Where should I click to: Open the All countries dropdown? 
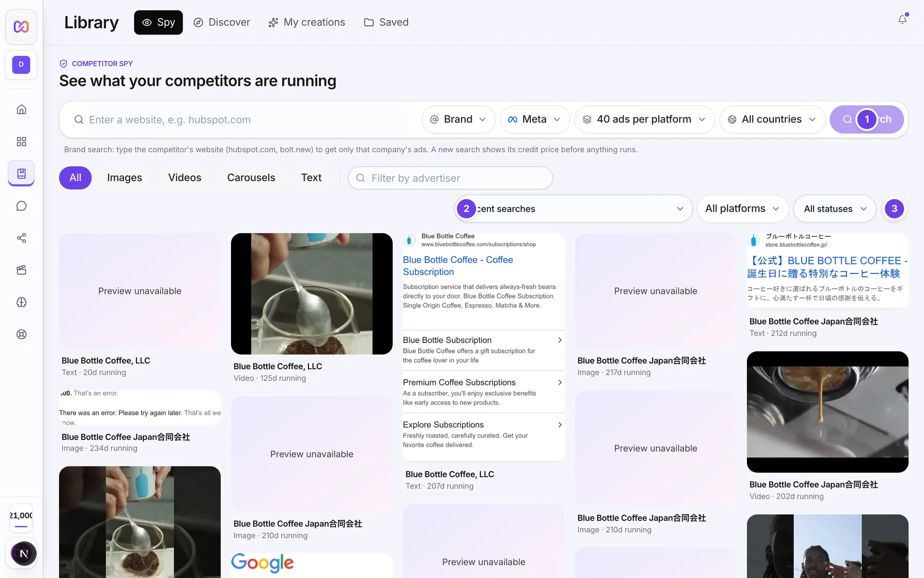tap(772, 120)
